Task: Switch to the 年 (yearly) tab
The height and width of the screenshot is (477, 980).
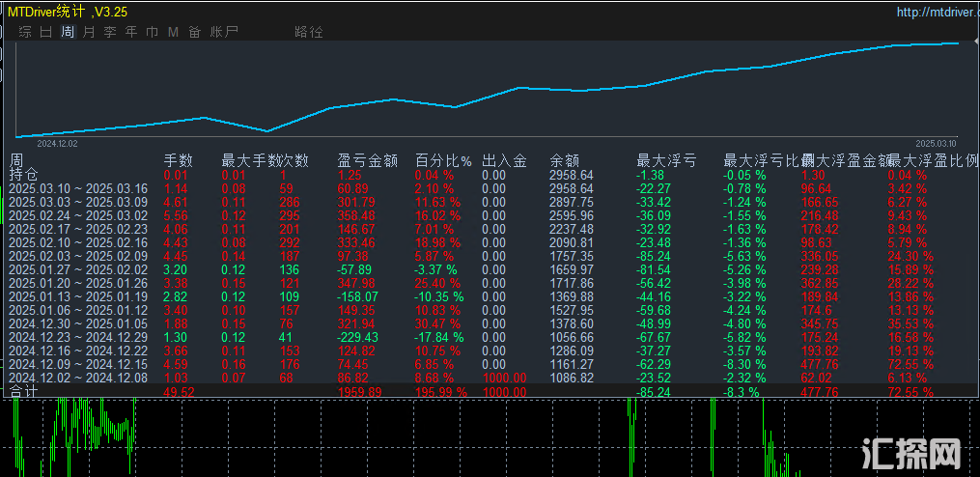Action: click(131, 32)
